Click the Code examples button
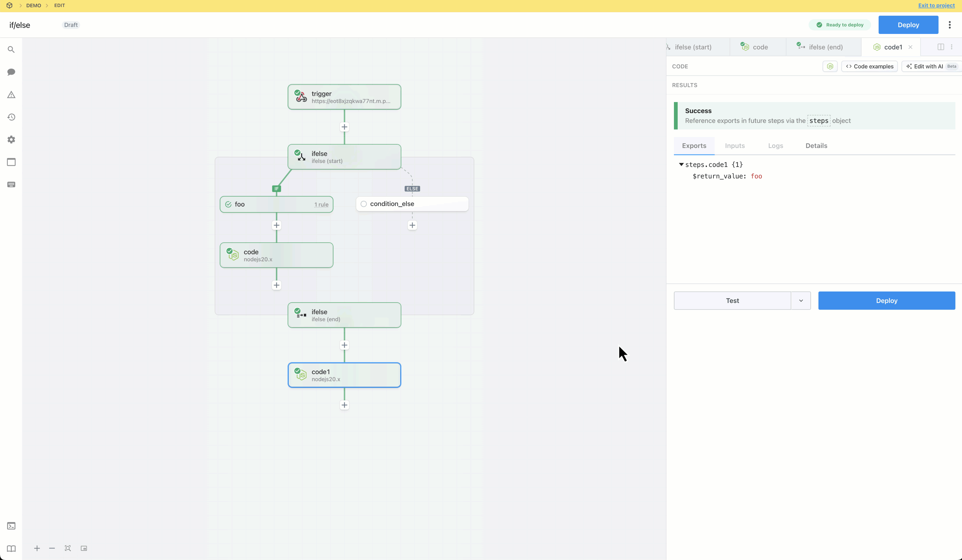 [x=870, y=67]
